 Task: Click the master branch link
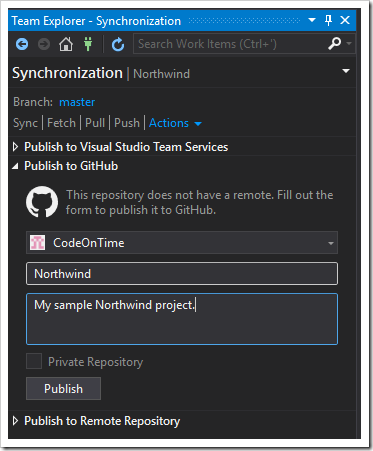[77, 102]
